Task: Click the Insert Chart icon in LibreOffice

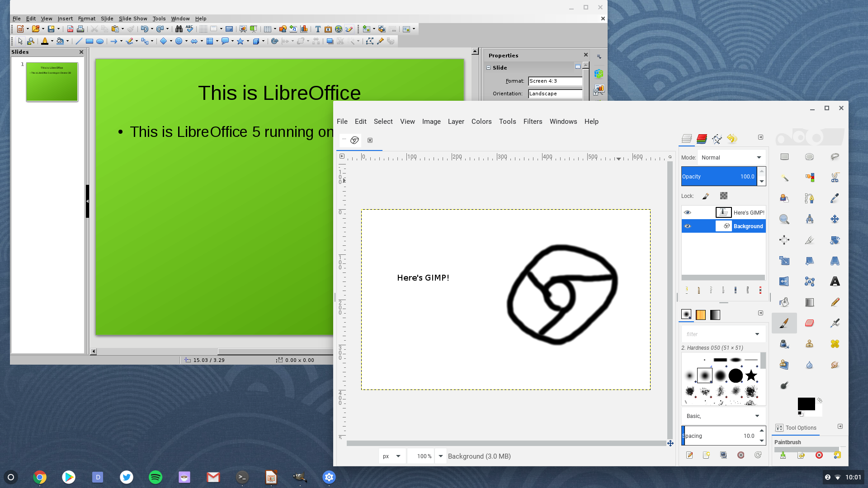Action: (304, 29)
